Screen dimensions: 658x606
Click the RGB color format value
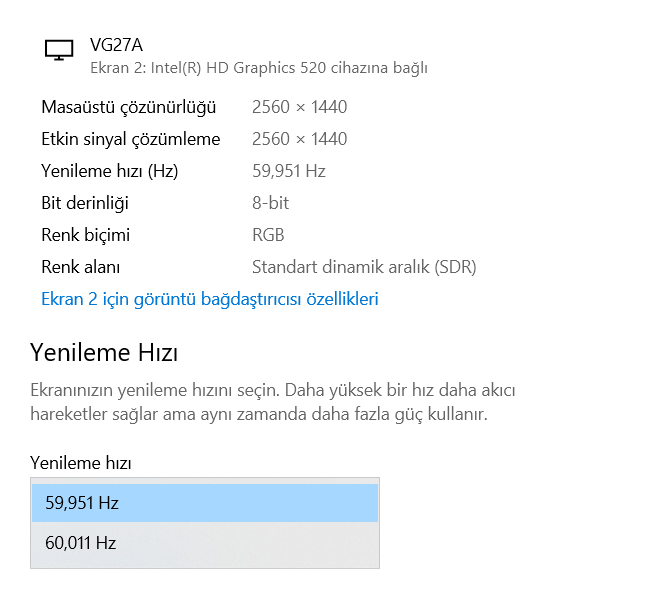[268, 235]
